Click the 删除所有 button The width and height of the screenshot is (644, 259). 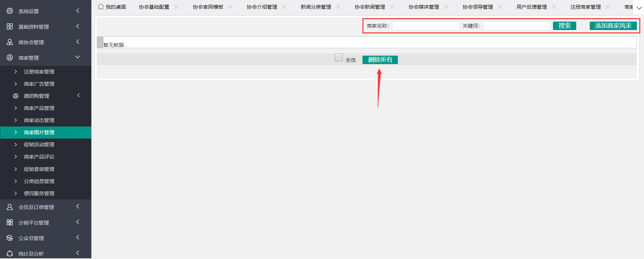point(380,60)
